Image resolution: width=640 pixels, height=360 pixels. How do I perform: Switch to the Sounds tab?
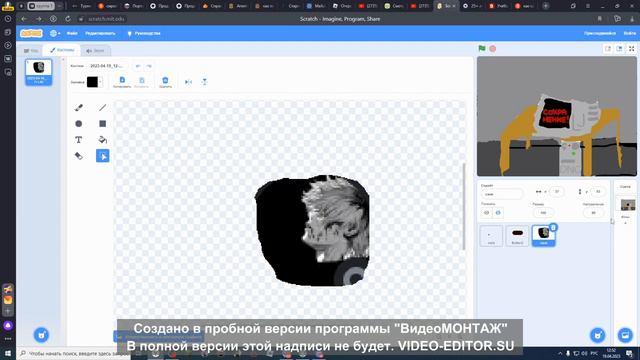(x=95, y=51)
